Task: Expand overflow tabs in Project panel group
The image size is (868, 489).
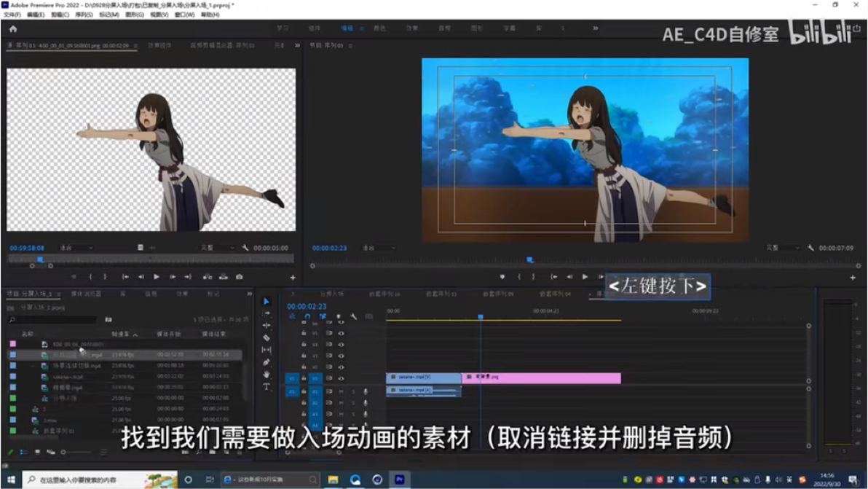Action: 249,294
